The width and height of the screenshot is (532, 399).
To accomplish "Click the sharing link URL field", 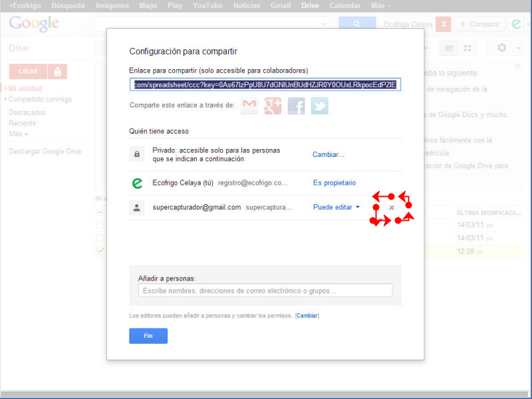I will 265,85.
